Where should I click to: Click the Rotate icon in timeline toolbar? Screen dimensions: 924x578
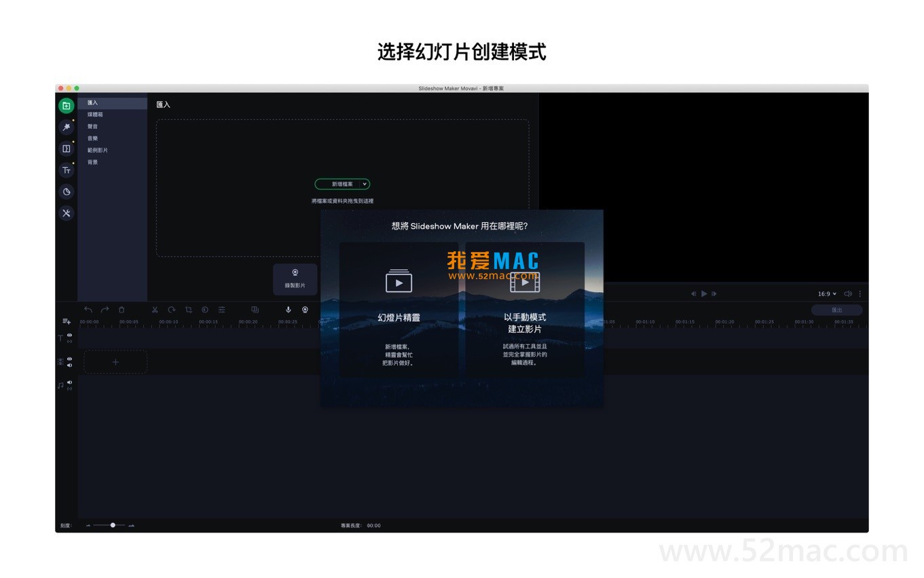172,310
